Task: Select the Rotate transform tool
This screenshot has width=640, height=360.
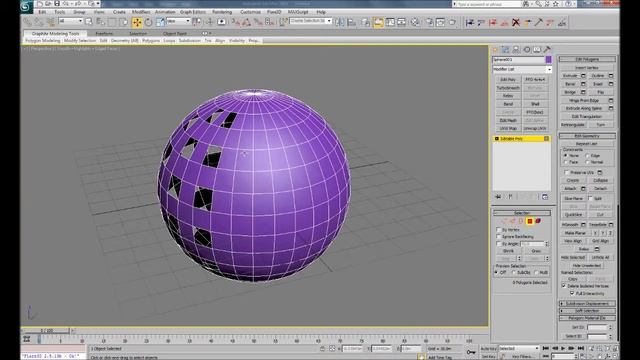Action: point(149,22)
